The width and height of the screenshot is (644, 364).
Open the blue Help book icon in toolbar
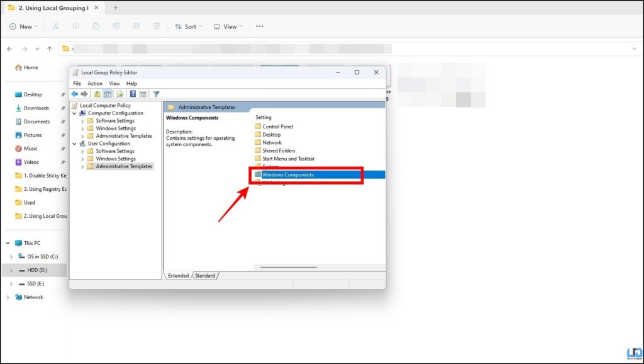[133, 94]
